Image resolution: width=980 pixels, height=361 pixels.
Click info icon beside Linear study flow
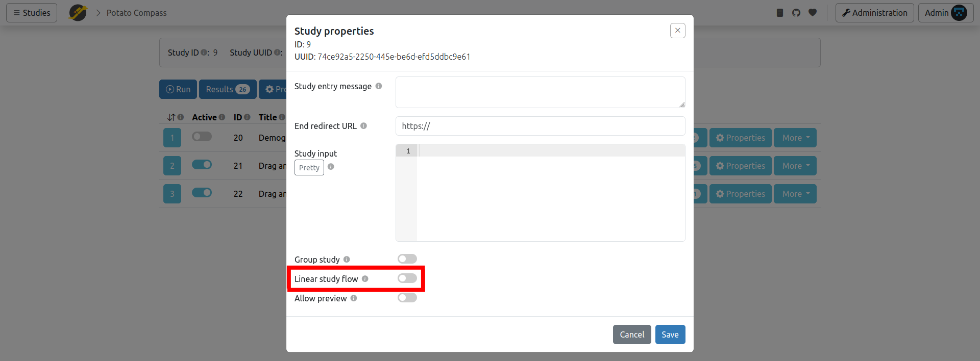(365, 279)
